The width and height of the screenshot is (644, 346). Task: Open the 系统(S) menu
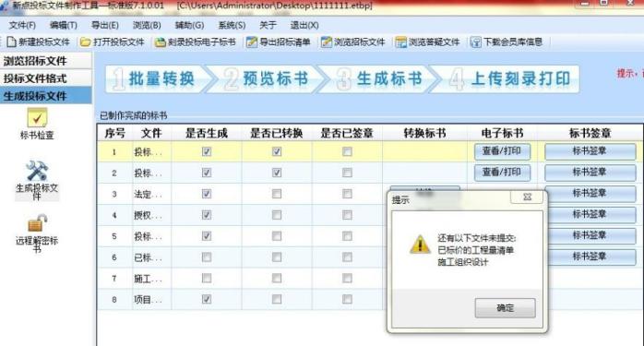[x=232, y=26]
